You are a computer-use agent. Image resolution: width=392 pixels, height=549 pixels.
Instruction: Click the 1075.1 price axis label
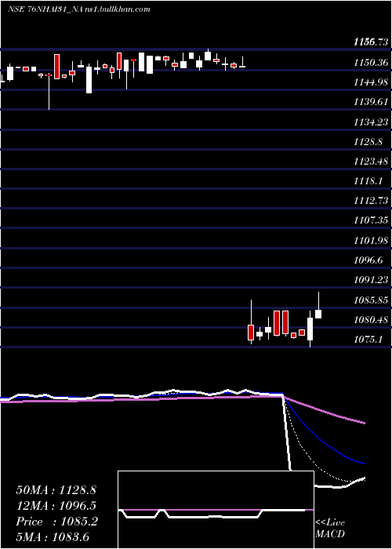368,340
